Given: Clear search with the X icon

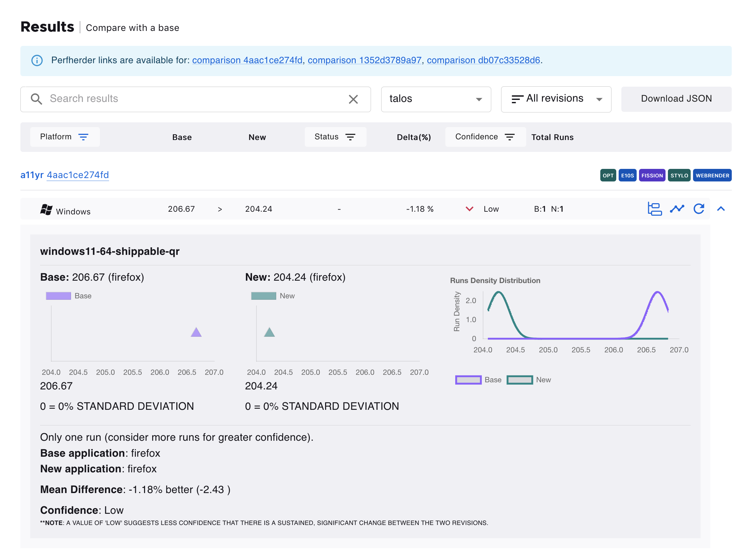Looking at the screenshot, I should point(353,99).
